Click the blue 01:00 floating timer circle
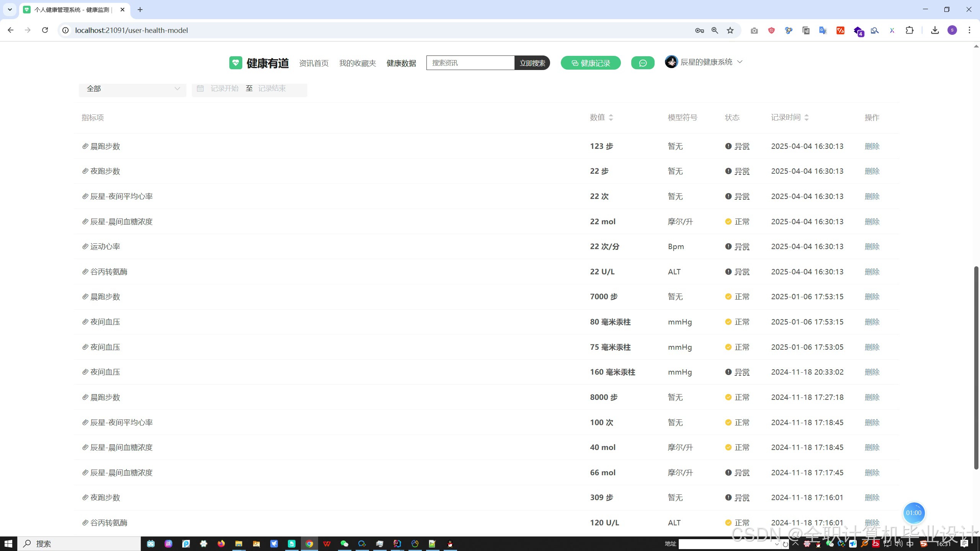 tap(913, 513)
